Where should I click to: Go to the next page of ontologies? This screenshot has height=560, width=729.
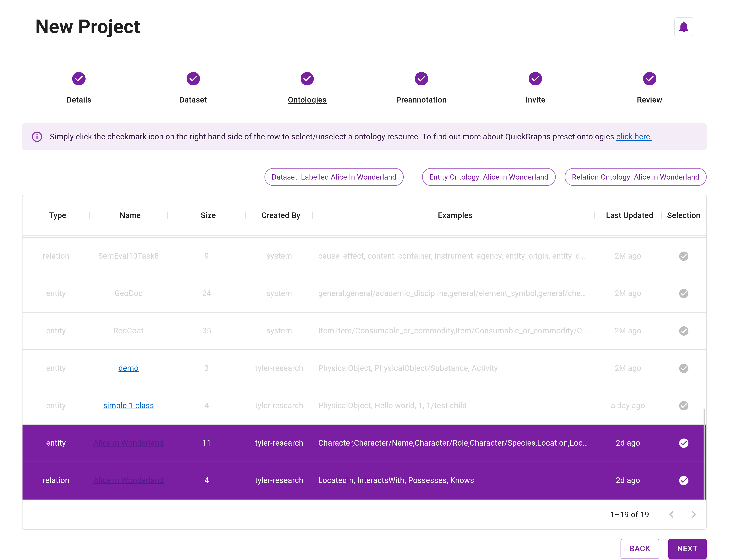click(x=694, y=514)
